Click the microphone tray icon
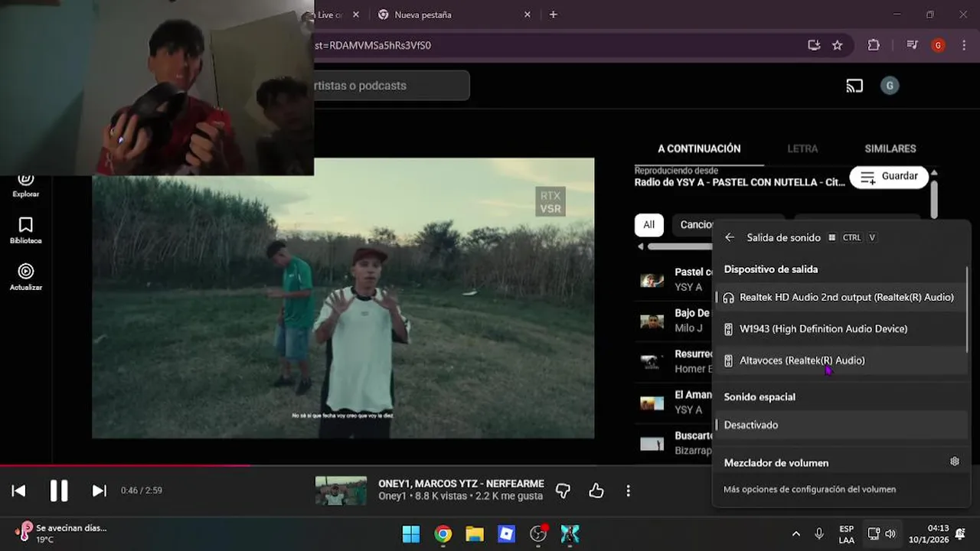Image resolution: width=980 pixels, height=551 pixels. (819, 533)
